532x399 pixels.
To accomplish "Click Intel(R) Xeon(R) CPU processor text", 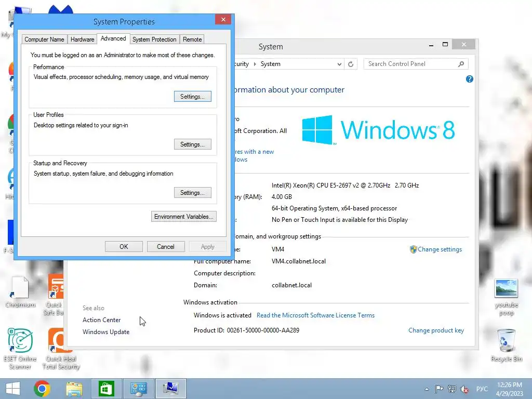I will tap(345, 185).
